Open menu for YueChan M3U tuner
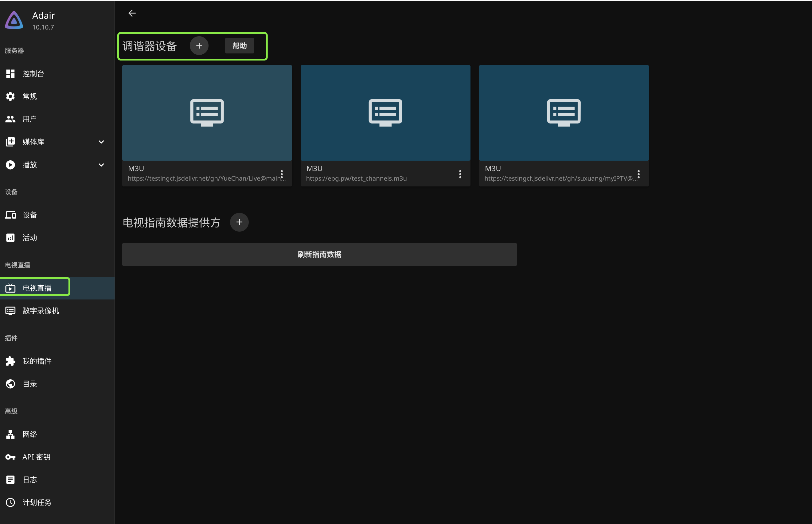The width and height of the screenshot is (812, 524). pos(282,174)
